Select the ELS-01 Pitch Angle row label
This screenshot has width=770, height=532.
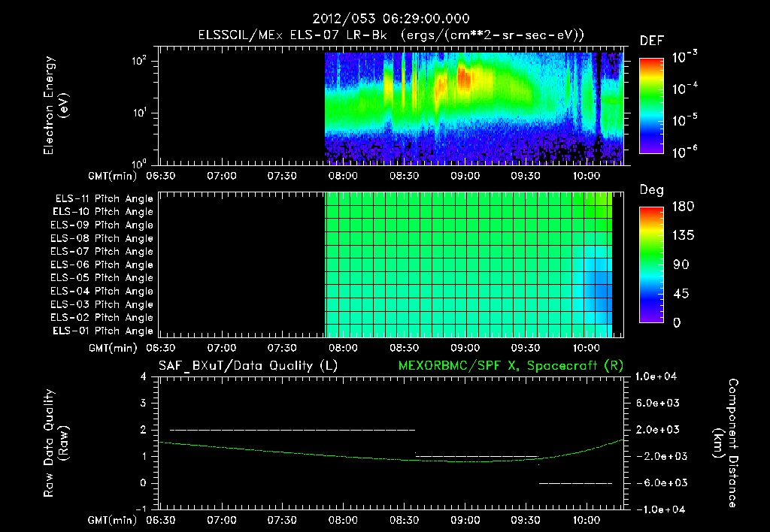[103, 331]
